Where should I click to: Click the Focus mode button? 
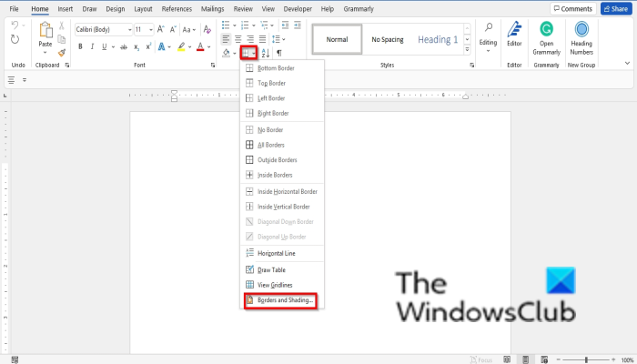coord(481,359)
